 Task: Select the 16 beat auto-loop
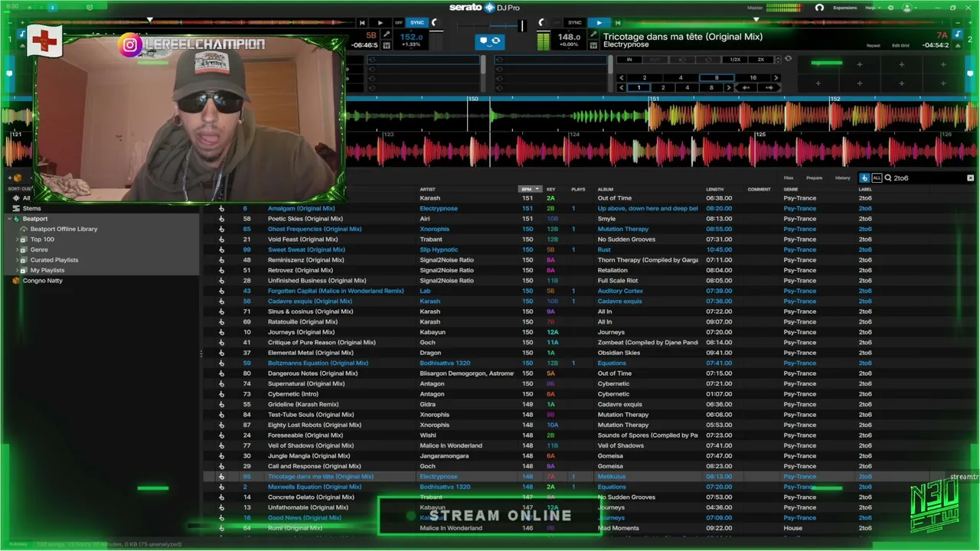(x=753, y=78)
